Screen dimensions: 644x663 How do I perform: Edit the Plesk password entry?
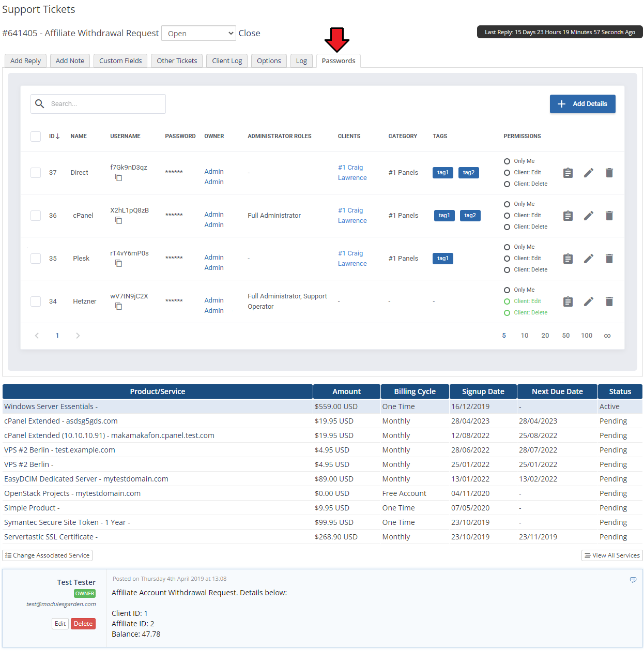(589, 259)
